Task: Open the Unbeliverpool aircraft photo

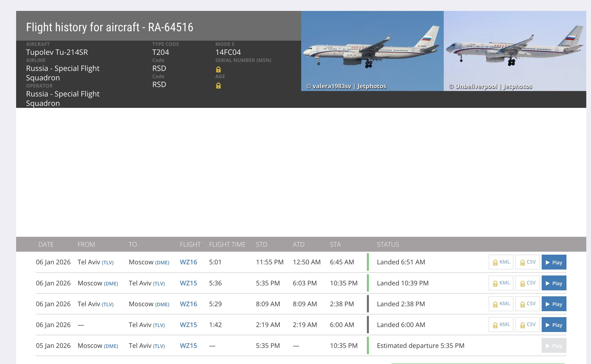Action: coord(515,51)
